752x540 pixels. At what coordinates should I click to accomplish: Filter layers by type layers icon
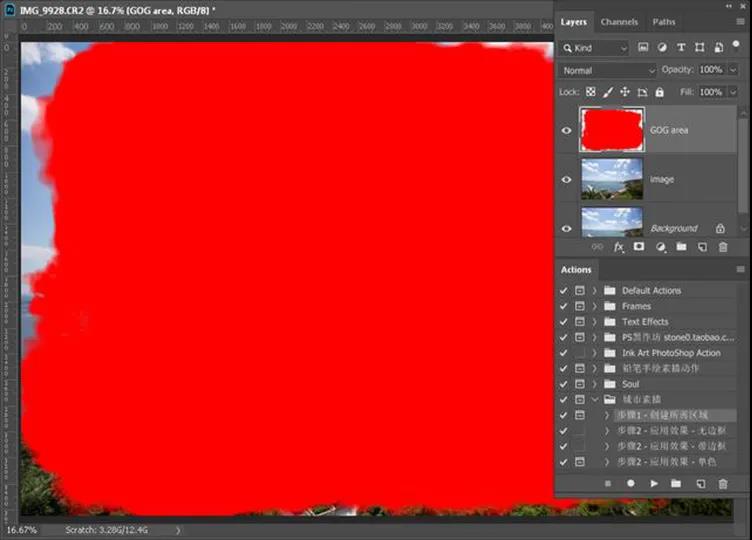point(681,47)
